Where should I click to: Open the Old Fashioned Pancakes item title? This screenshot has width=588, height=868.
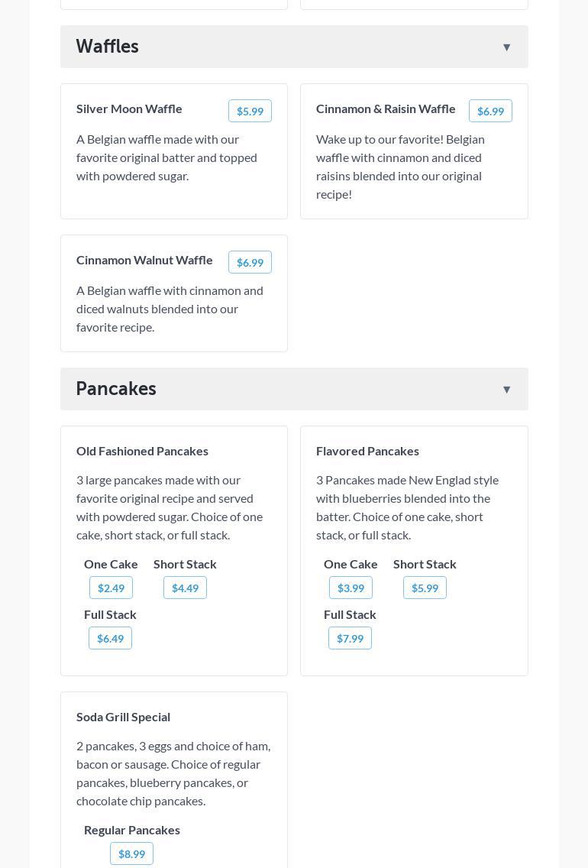click(x=142, y=451)
